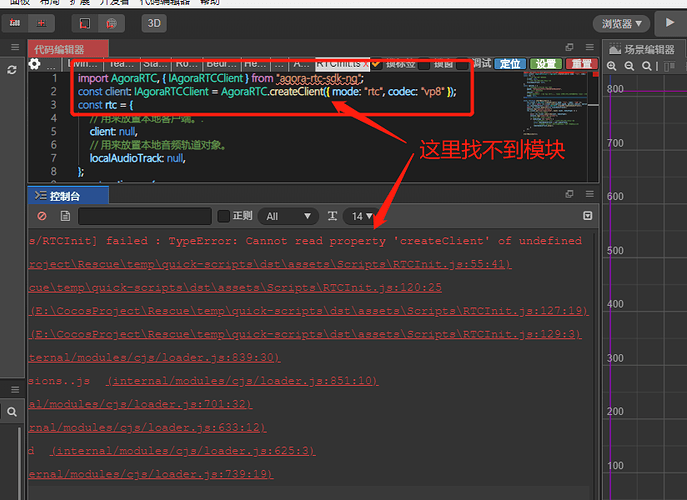The width and height of the screenshot is (687, 500).
Task: Click the code line 'localAudioTrack: null,'
Action: (138, 158)
